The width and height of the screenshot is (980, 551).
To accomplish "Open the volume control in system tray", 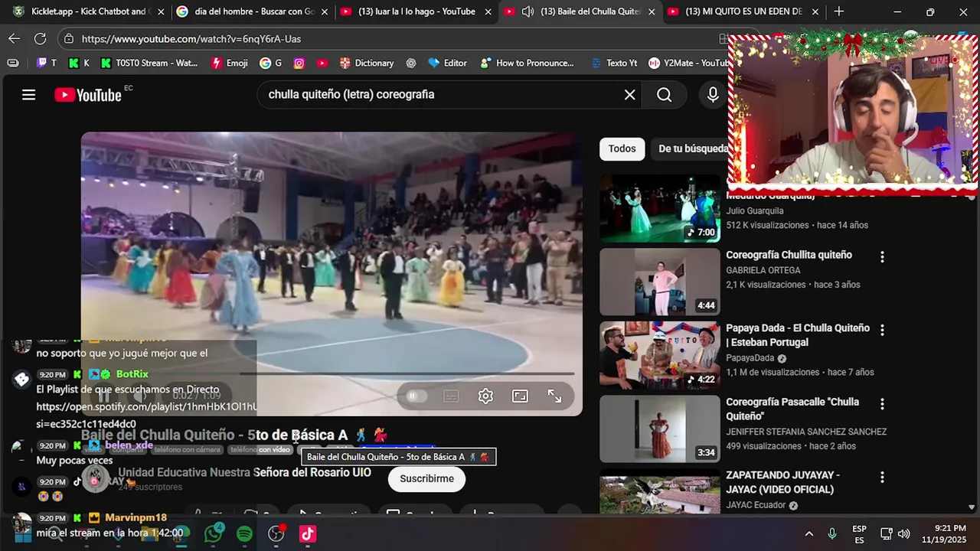I will point(904,533).
